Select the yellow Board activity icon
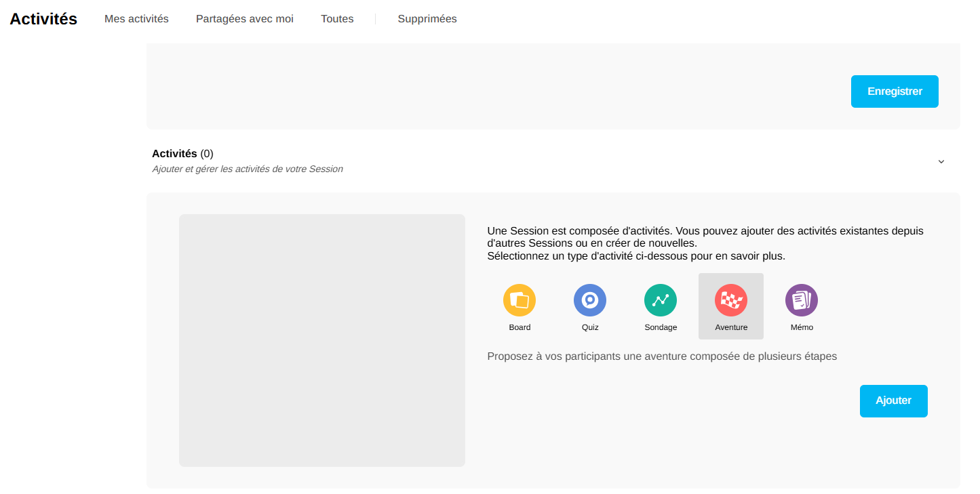This screenshot has height=494, width=980. click(x=520, y=300)
